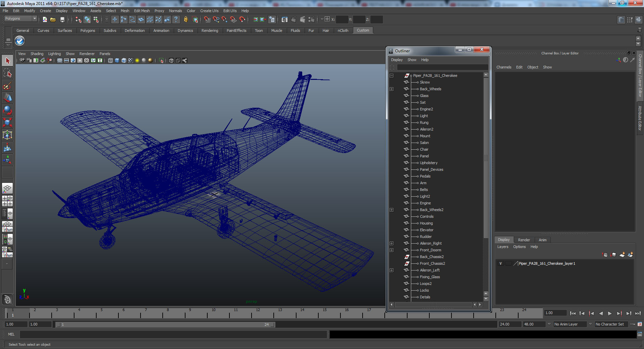The image size is (644, 349).
Task: Toggle textured display in viewport
Action: point(130,60)
